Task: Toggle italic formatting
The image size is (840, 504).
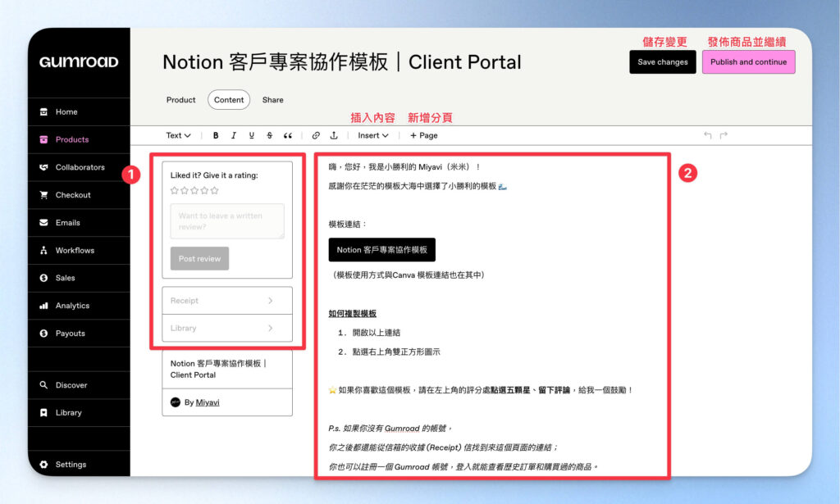Action: coord(234,136)
